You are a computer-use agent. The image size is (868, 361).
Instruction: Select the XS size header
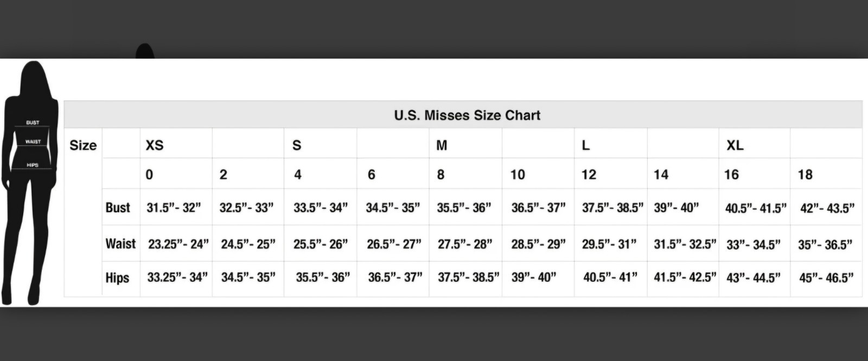[x=155, y=145]
